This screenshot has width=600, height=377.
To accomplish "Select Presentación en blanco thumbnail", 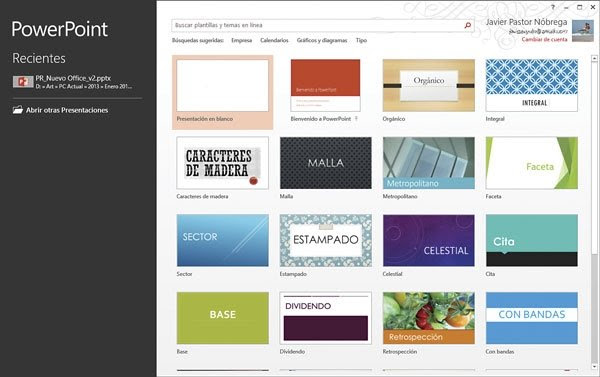I will coord(223,86).
